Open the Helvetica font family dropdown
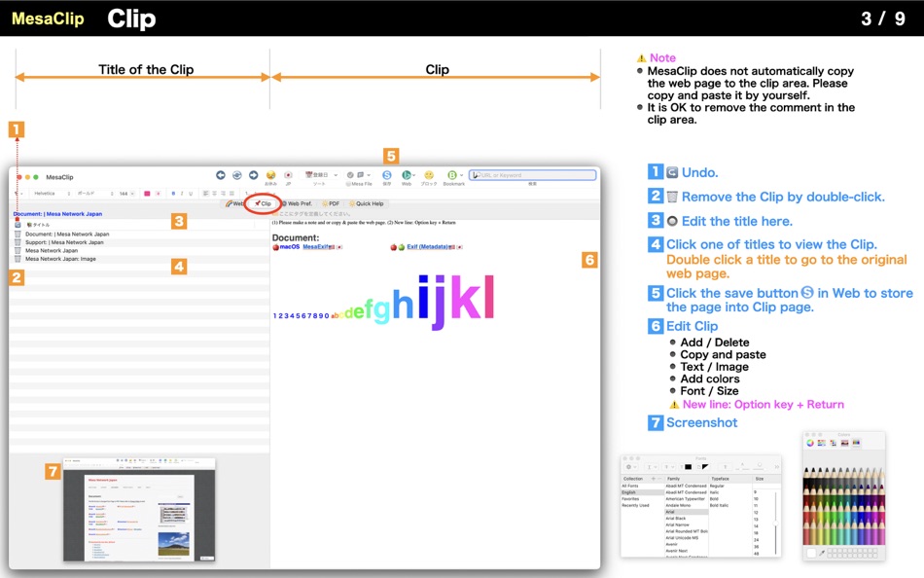The width and height of the screenshot is (924, 578). click(52, 194)
